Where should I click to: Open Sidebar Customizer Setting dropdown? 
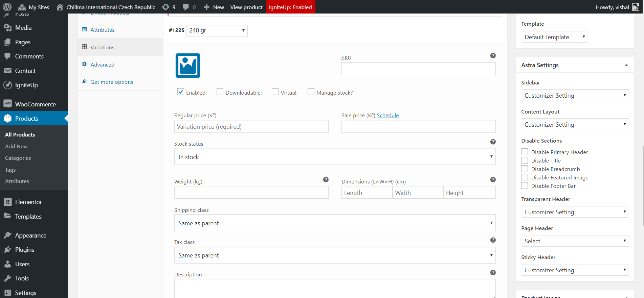click(575, 95)
